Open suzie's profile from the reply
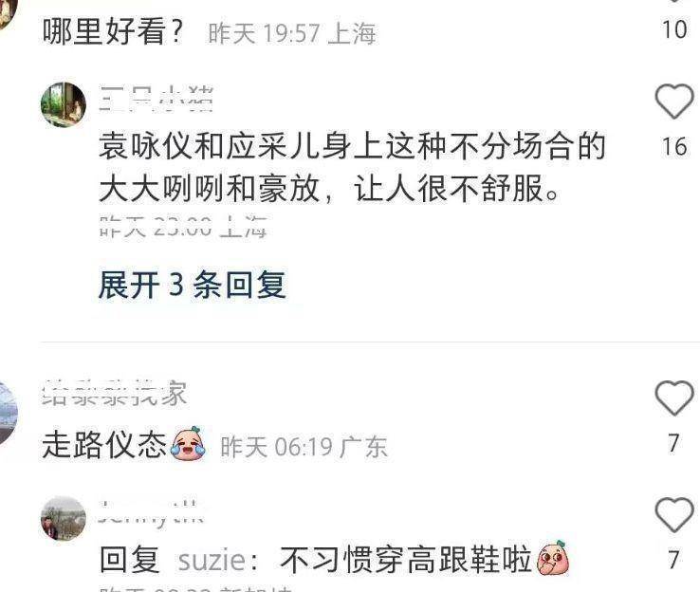This screenshot has height=592, width=700. tap(212, 560)
